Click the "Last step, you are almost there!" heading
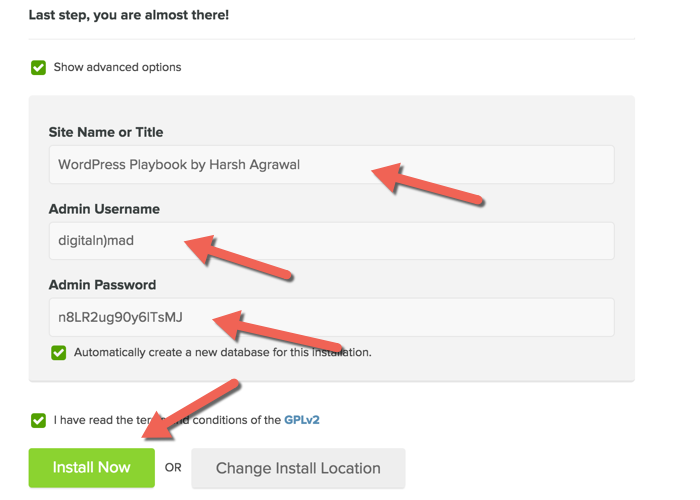 coord(128,16)
